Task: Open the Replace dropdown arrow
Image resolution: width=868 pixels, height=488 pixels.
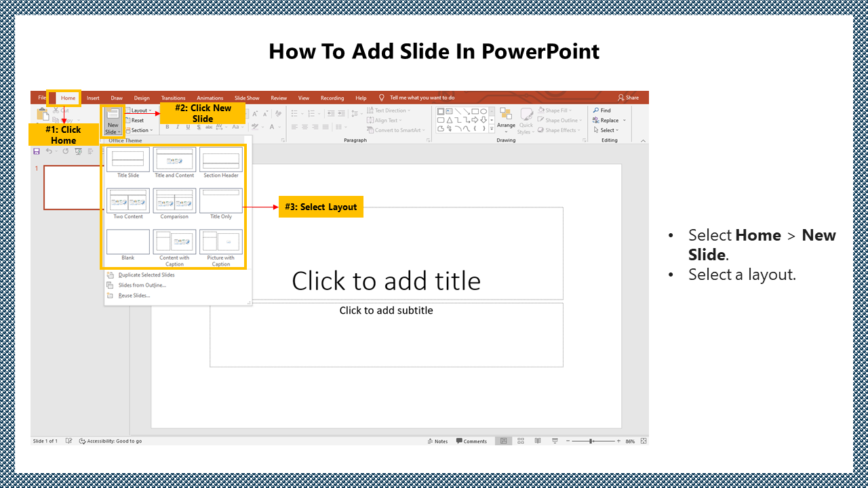Action: (624, 120)
